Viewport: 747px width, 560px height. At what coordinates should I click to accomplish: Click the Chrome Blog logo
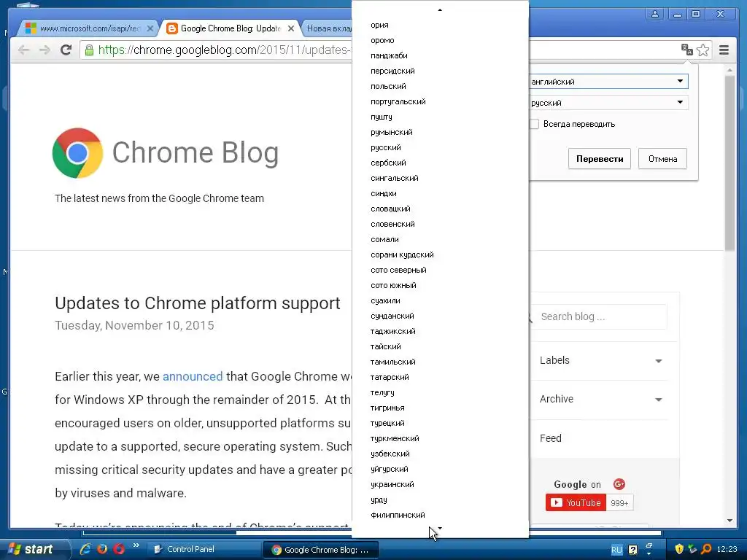(77, 153)
